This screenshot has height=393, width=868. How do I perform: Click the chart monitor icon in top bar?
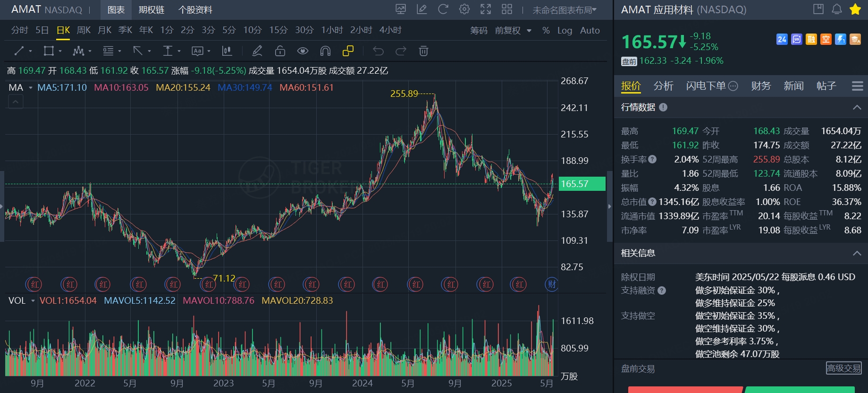click(x=401, y=9)
